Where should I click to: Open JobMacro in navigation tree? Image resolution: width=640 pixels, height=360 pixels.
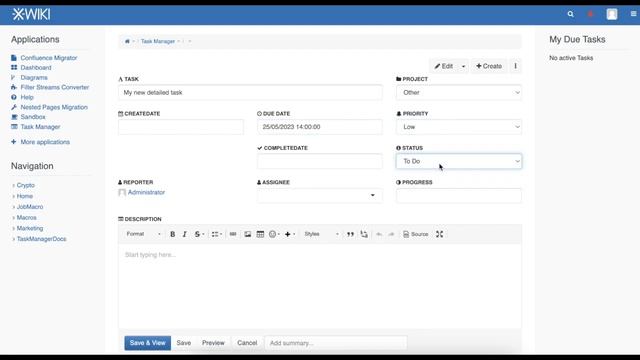point(30,207)
